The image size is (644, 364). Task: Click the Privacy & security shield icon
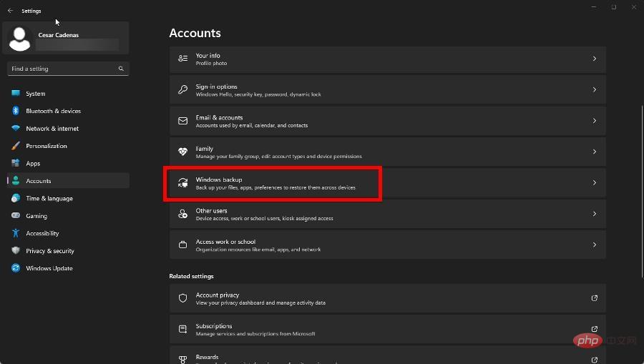(x=16, y=251)
